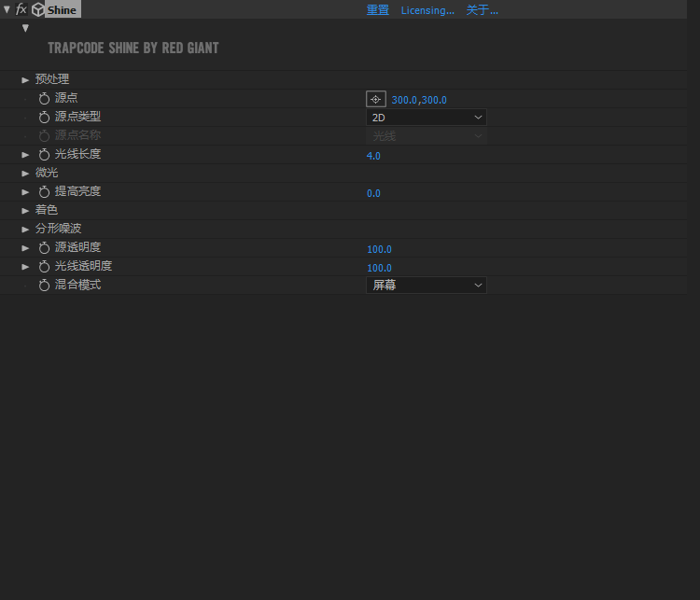This screenshot has height=600, width=700.
Task: Collapse the Trapcode Shine logo section arrow
Action: coord(25,28)
